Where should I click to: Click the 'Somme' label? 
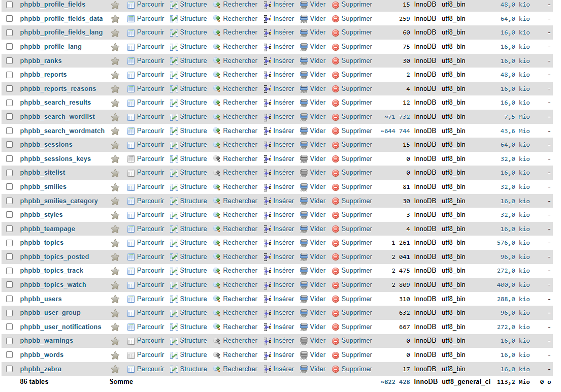point(121,382)
